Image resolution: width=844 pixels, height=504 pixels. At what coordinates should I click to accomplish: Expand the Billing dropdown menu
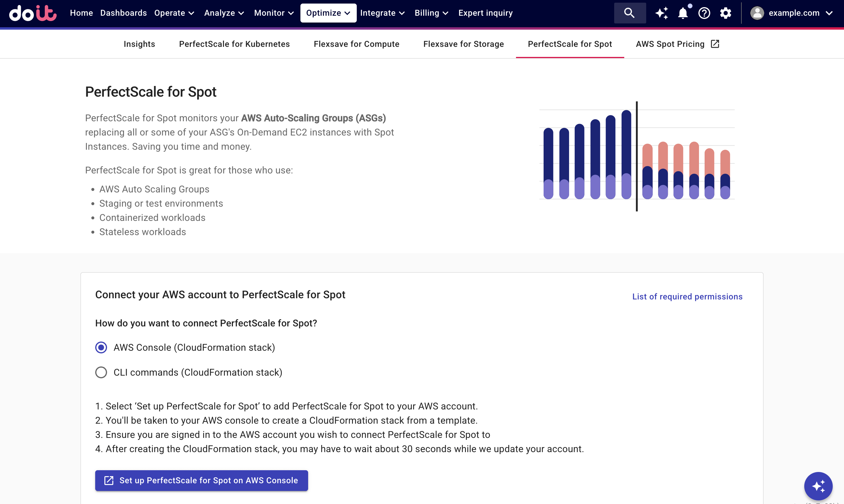click(x=431, y=13)
